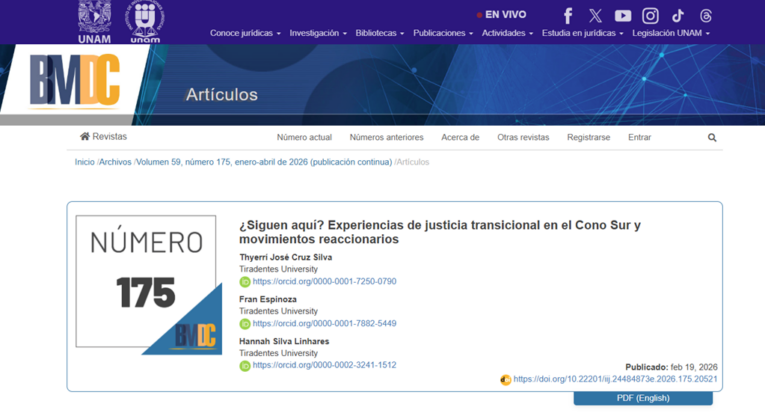Open the TikTok icon link
This screenshot has width=765, height=413.
point(678,16)
